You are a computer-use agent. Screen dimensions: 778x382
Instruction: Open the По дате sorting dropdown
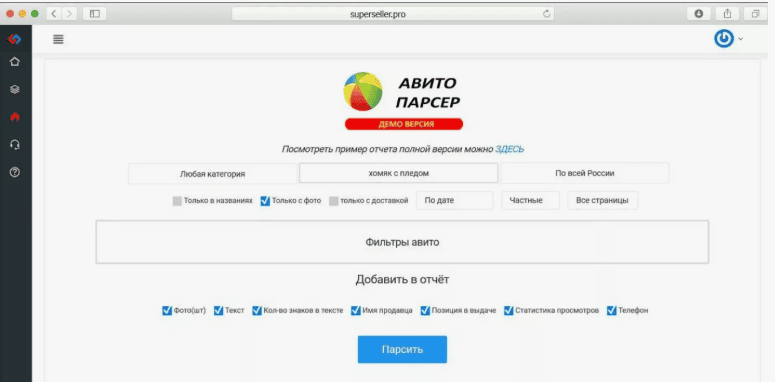pyautogui.click(x=454, y=200)
